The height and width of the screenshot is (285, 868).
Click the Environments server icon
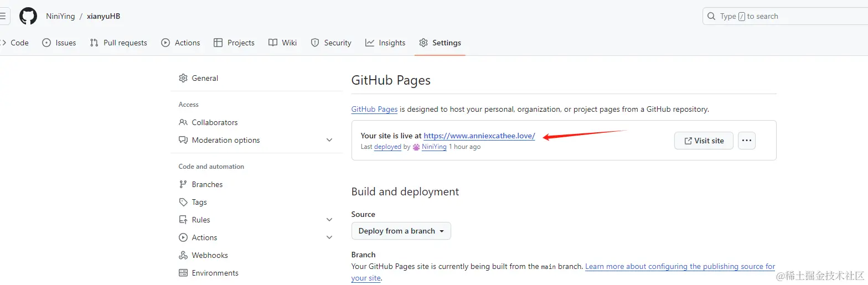[183, 273]
